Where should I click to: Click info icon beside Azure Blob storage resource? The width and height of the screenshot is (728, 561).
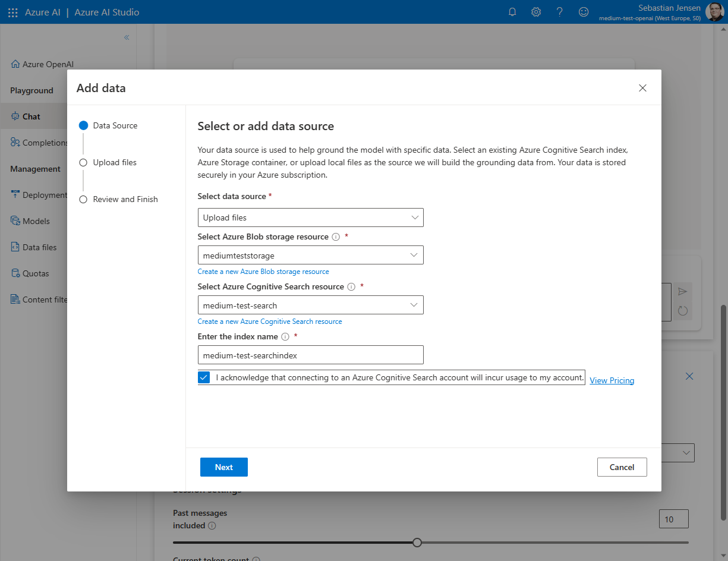pos(336,237)
